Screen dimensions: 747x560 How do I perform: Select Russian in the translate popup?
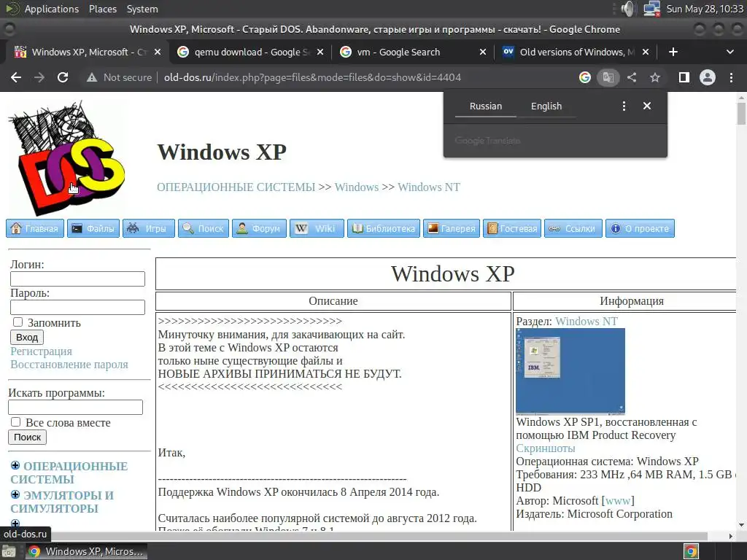click(x=485, y=106)
